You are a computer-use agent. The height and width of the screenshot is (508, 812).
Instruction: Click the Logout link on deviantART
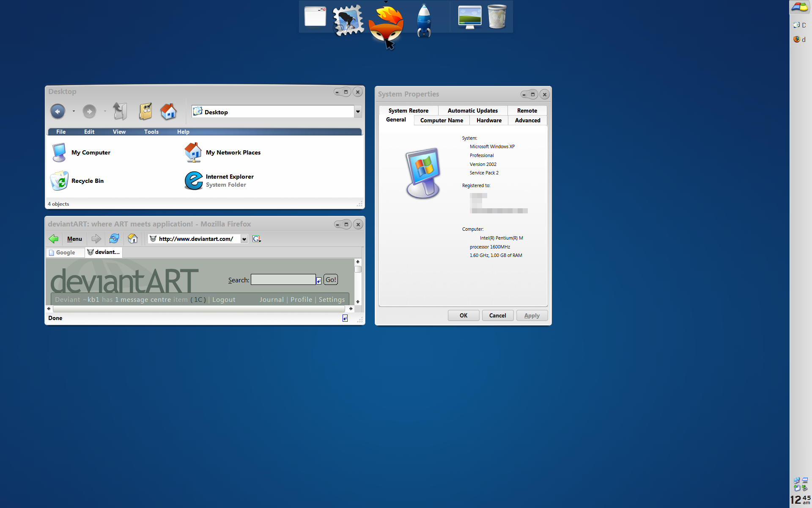[224, 300]
